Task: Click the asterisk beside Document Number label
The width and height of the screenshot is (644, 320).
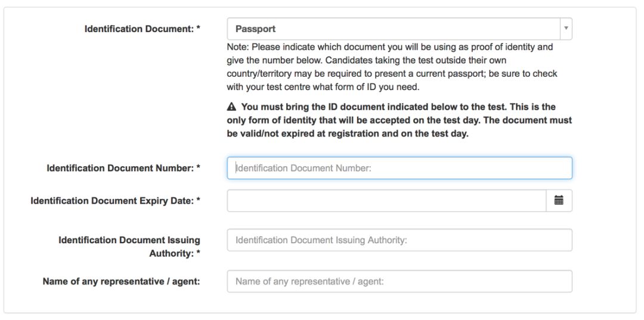Action: coord(199,167)
